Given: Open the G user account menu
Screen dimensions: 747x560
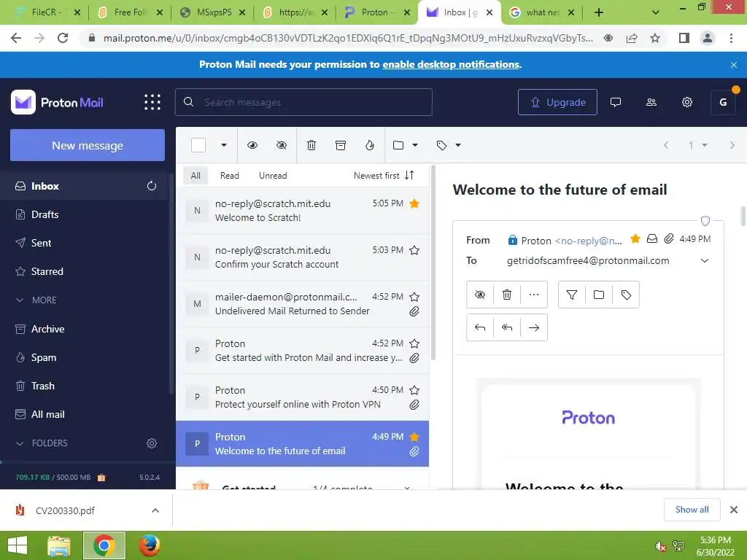Looking at the screenshot, I should point(723,102).
